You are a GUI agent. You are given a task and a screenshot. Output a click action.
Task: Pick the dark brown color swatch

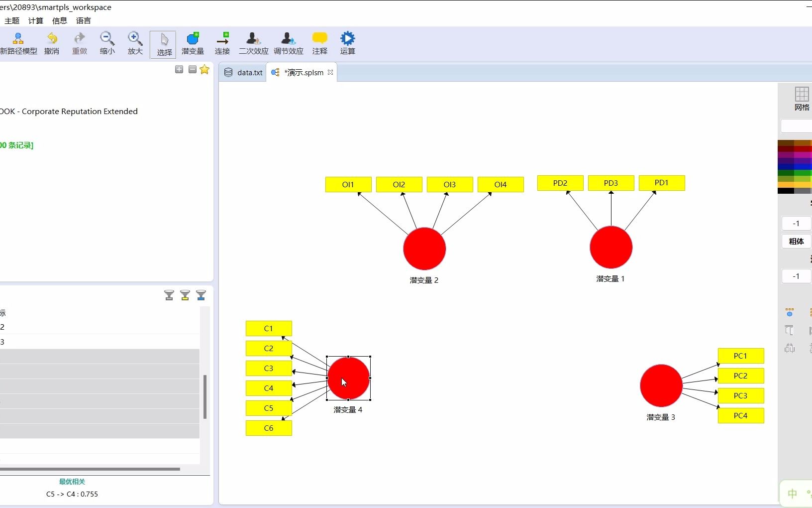pyautogui.click(x=786, y=143)
